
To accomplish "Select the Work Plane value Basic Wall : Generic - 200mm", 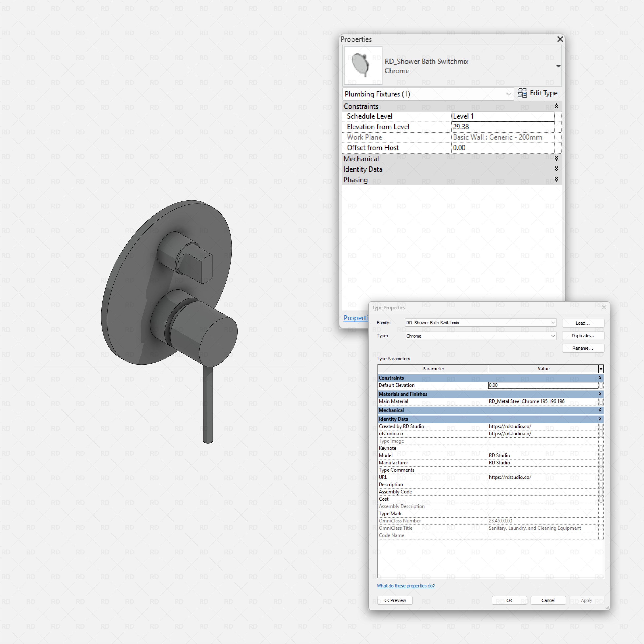I will pos(503,137).
